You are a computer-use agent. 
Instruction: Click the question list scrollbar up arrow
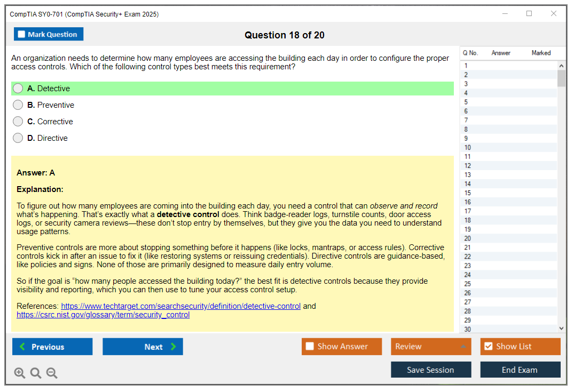pos(561,65)
